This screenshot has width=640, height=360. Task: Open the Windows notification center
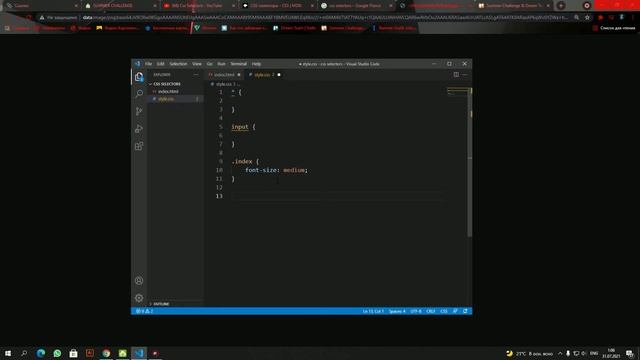[630, 353]
